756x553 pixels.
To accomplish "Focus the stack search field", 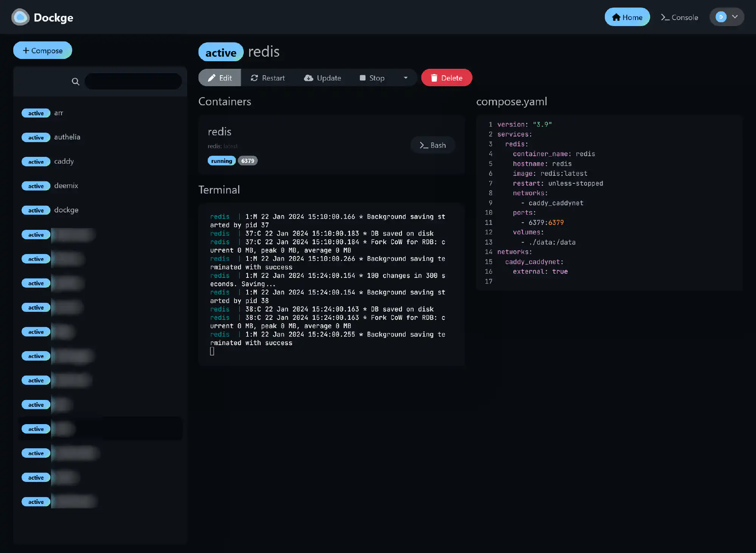I will point(133,81).
